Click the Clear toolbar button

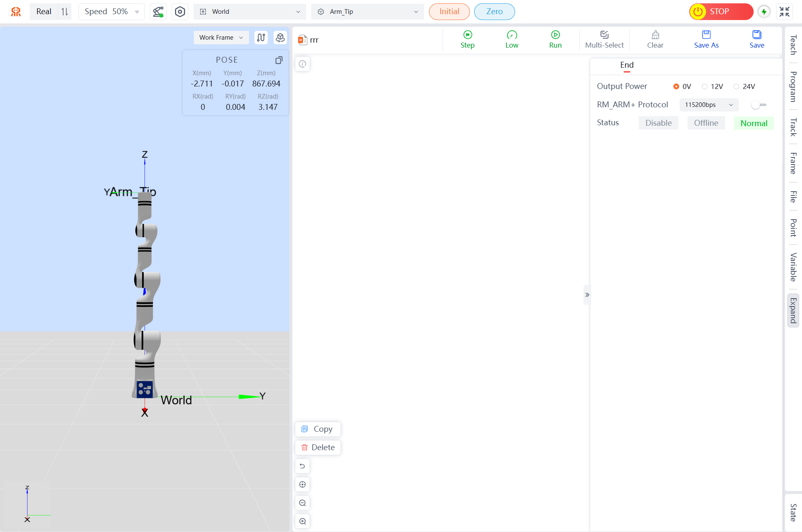(x=655, y=40)
